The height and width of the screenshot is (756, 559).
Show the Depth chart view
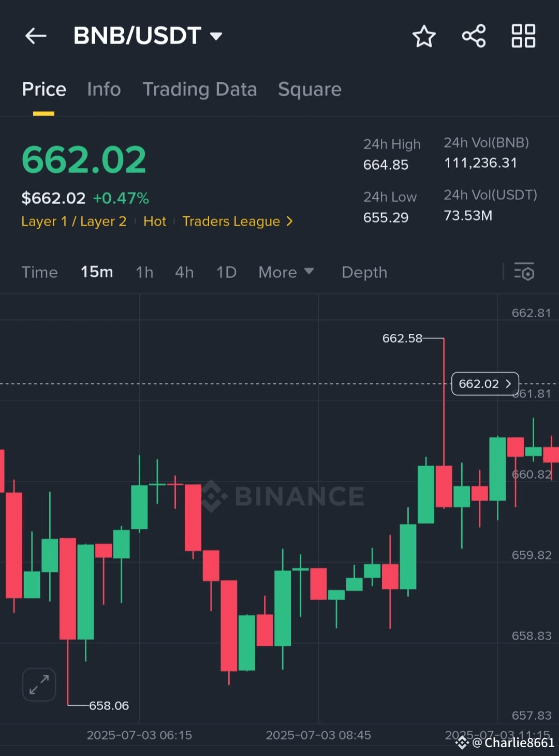pos(364,272)
